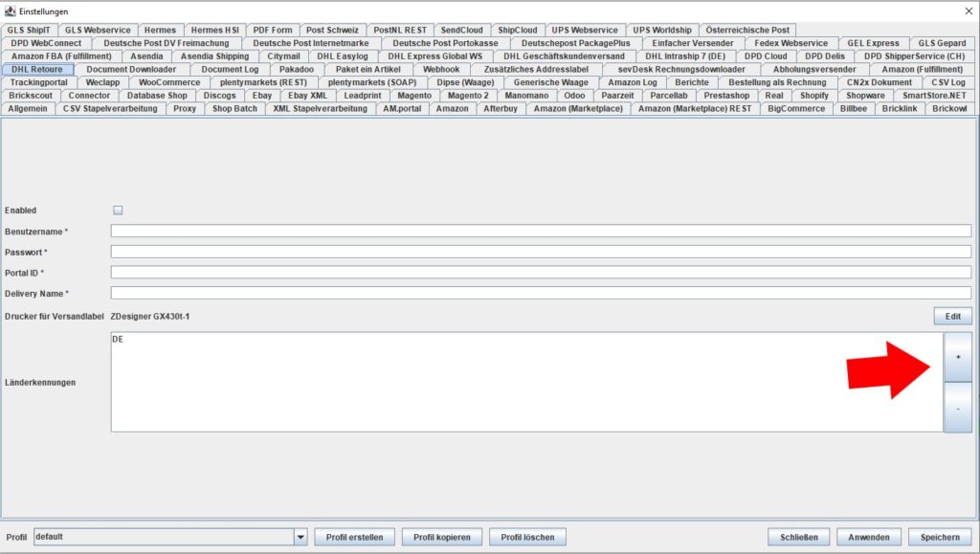
Task: Switch to plentymarkets (REST) tab
Action: [x=264, y=82]
